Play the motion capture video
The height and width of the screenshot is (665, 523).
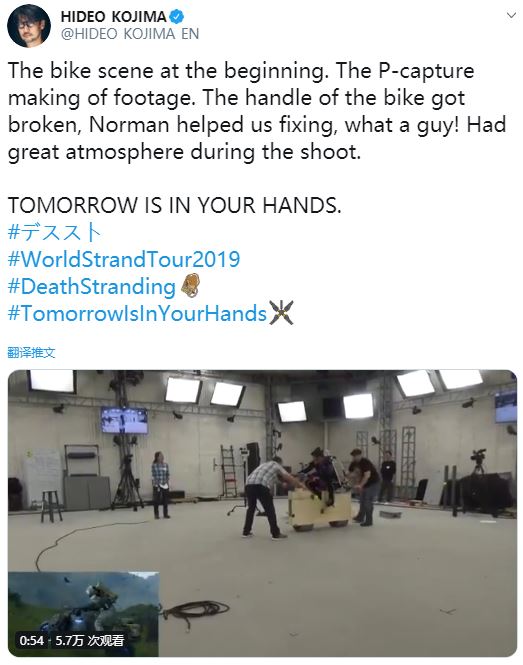point(262,513)
